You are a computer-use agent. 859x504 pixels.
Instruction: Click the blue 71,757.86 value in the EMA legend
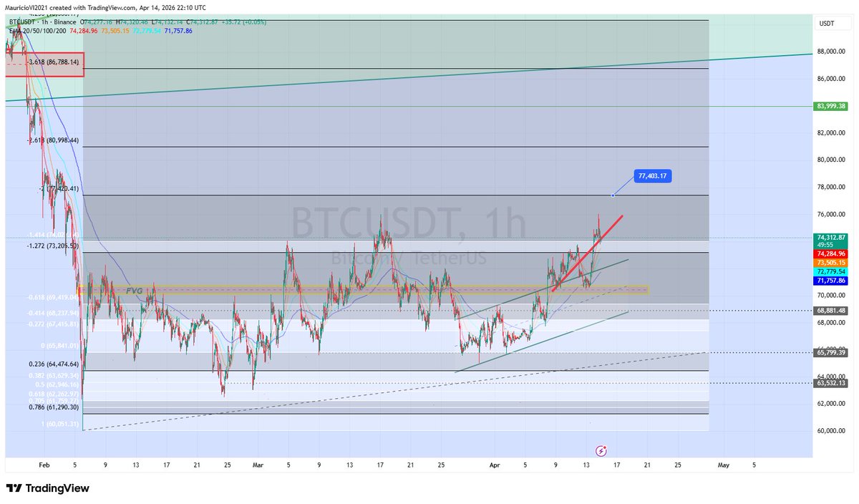pos(178,31)
